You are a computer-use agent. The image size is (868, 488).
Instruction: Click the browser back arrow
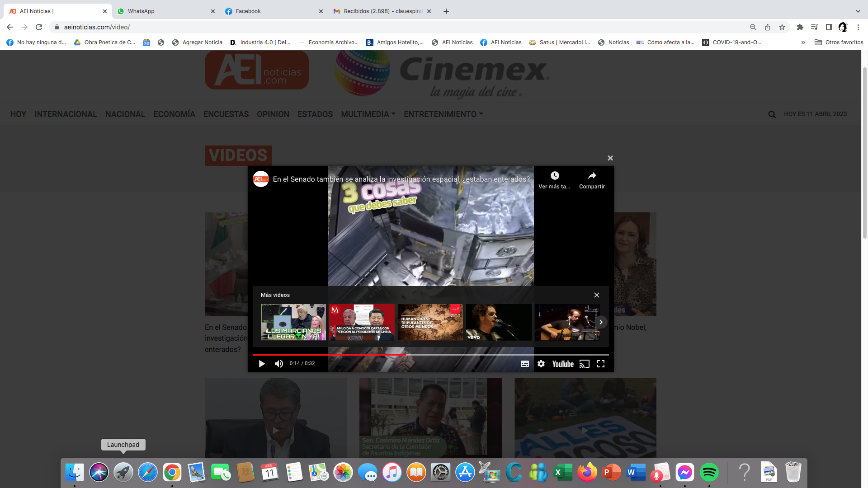click(10, 27)
